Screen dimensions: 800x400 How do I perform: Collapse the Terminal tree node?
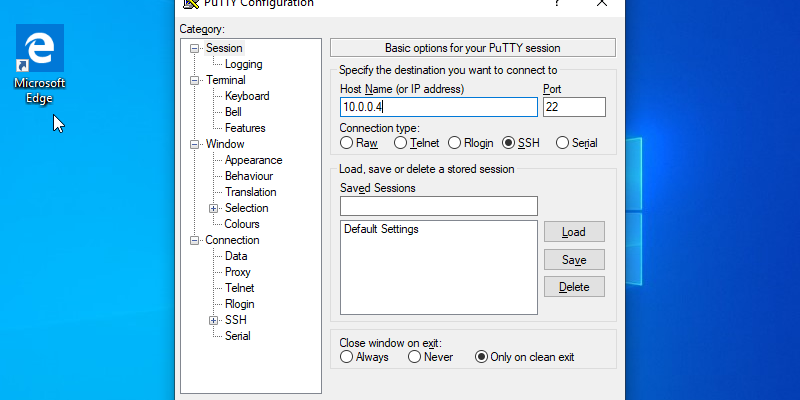click(194, 80)
